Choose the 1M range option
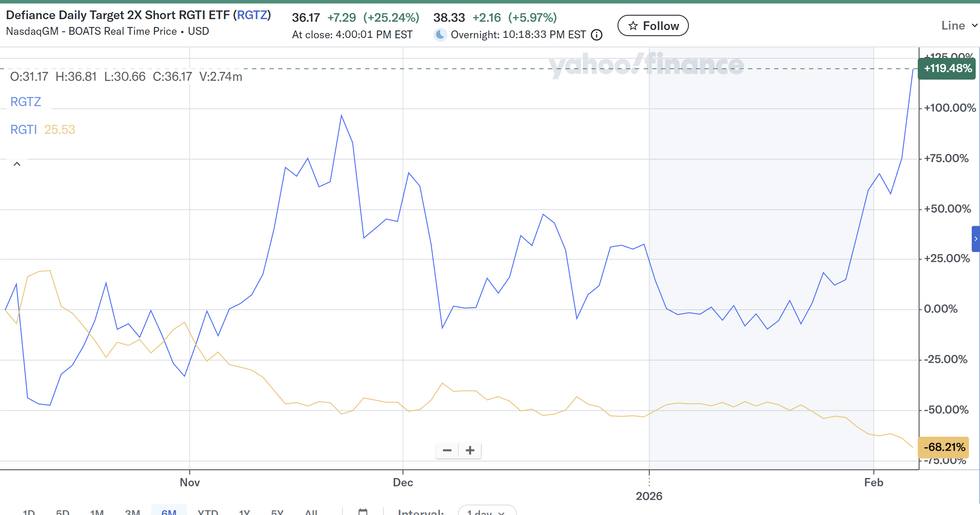The height and width of the screenshot is (515, 980). 97,512
